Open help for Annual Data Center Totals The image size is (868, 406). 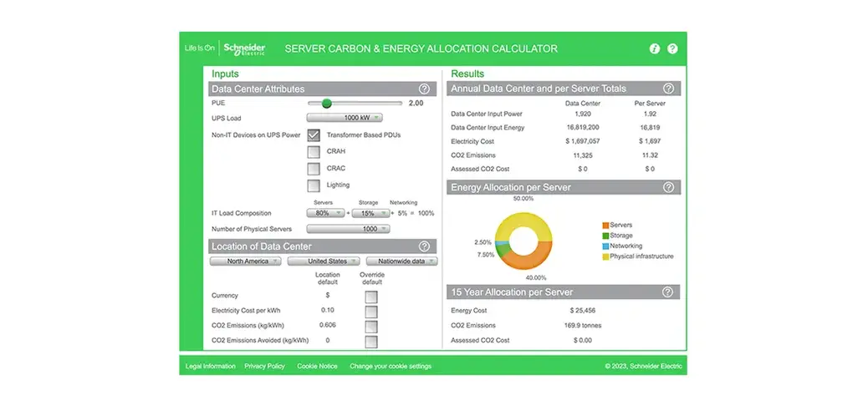click(x=668, y=89)
